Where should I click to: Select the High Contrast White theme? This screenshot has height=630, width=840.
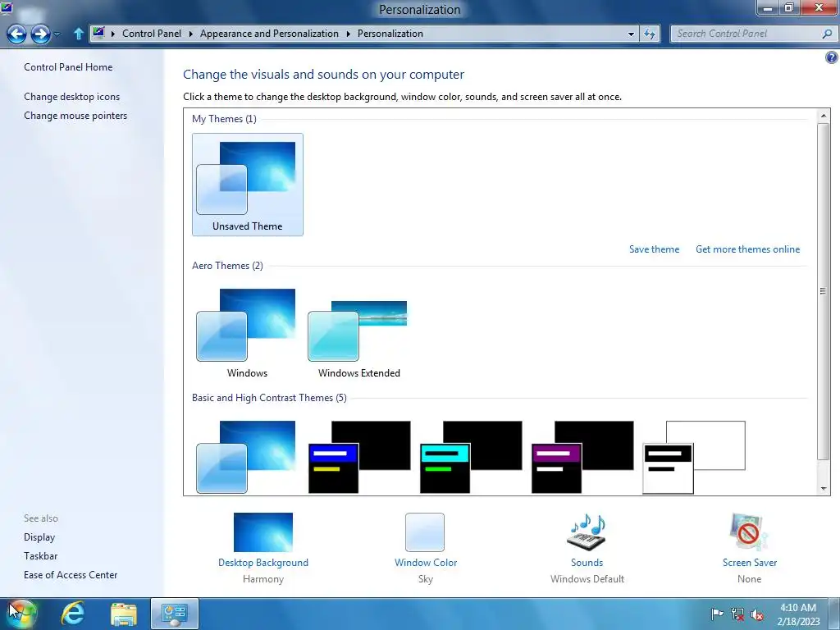click(694, 457)
